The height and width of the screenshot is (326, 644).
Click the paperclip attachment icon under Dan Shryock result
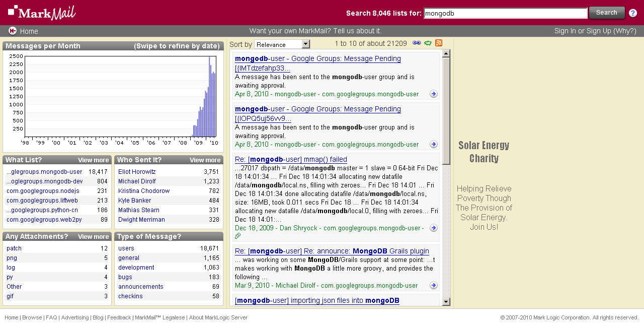pyautogui.click(x=238, y=236)
